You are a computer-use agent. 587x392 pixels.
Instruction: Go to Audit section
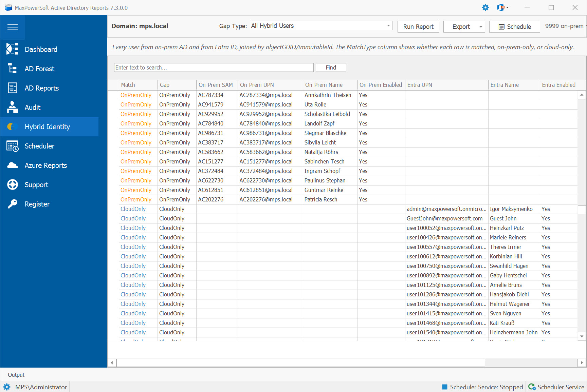(x=33, y=107)
